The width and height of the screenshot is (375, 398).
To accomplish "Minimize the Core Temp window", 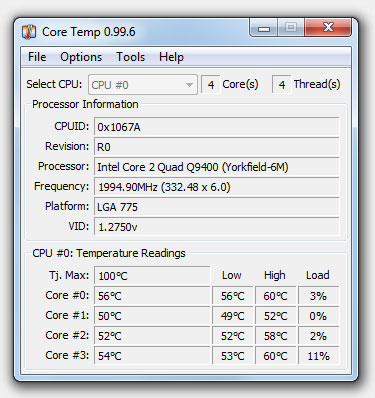I will pos(264,28).
